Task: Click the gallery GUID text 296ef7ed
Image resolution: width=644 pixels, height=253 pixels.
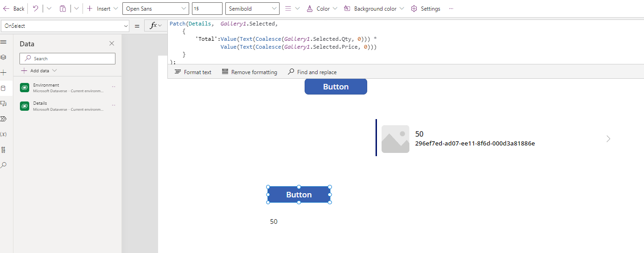Action: point(475,144)
